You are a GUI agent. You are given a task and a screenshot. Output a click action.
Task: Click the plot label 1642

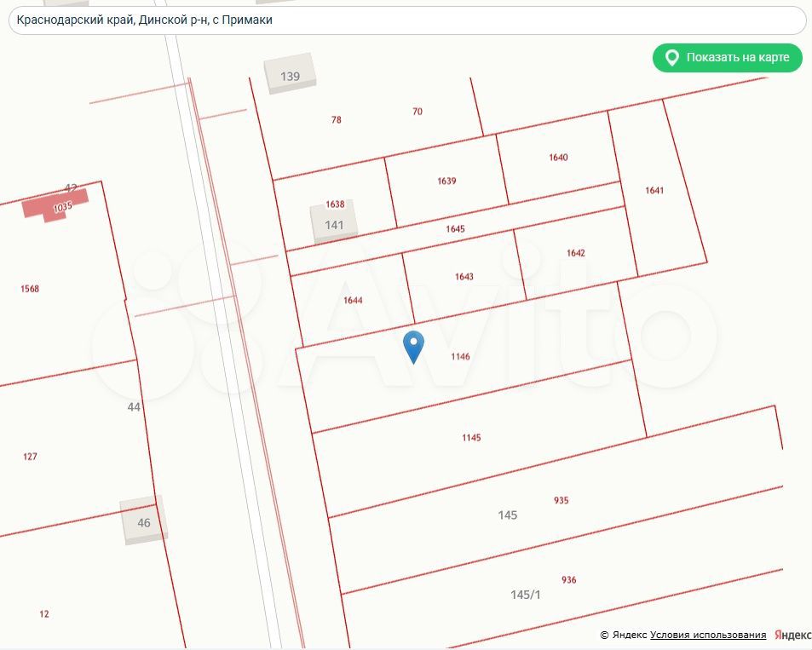coord(576,253)
